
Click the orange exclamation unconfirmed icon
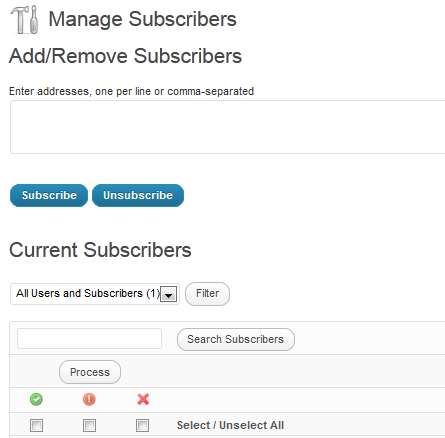[89, 399]
